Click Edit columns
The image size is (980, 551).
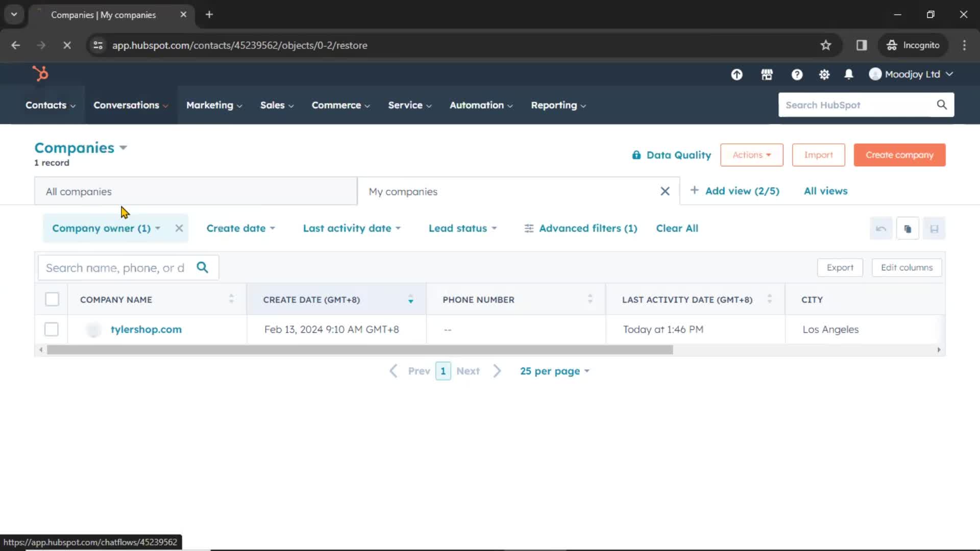click(906, 267)
